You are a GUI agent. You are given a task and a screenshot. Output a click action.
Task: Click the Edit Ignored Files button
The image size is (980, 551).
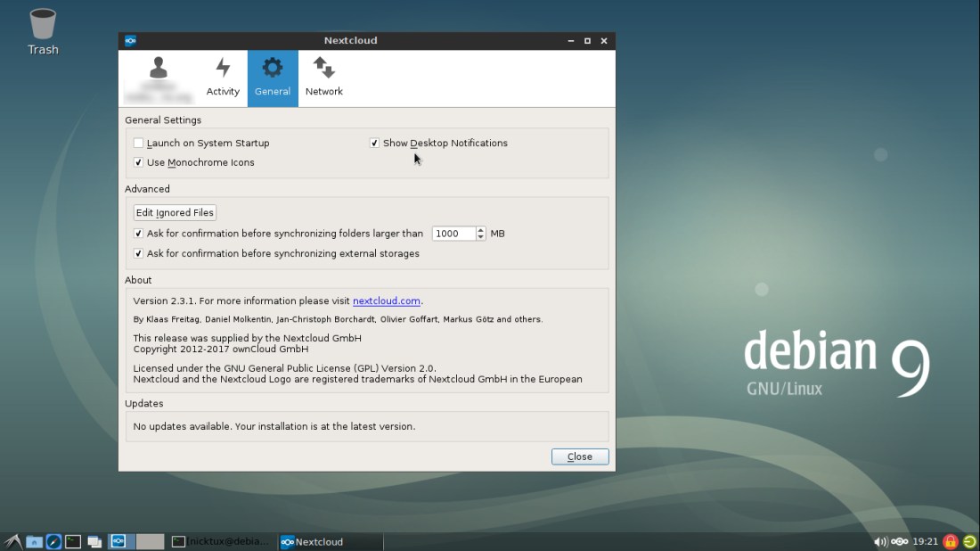pyautogui.click(x=175, y=212)
